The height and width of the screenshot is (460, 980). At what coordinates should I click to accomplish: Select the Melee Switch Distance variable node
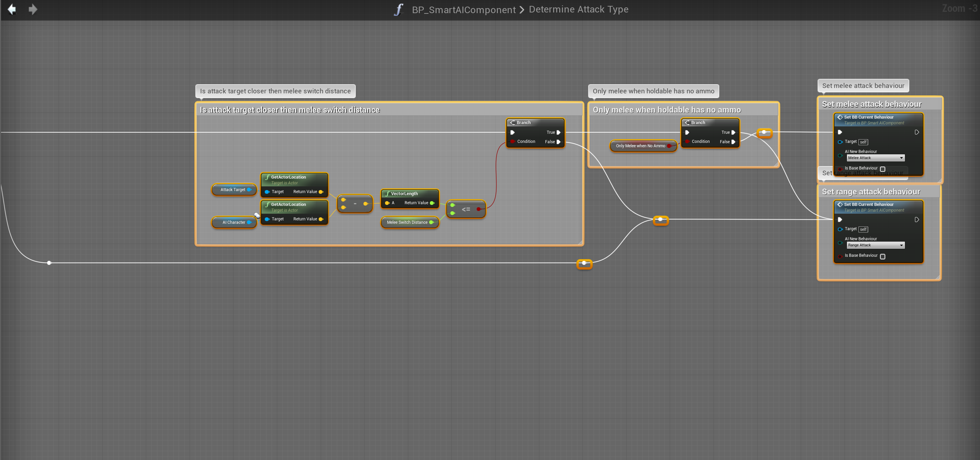(407, 222)
